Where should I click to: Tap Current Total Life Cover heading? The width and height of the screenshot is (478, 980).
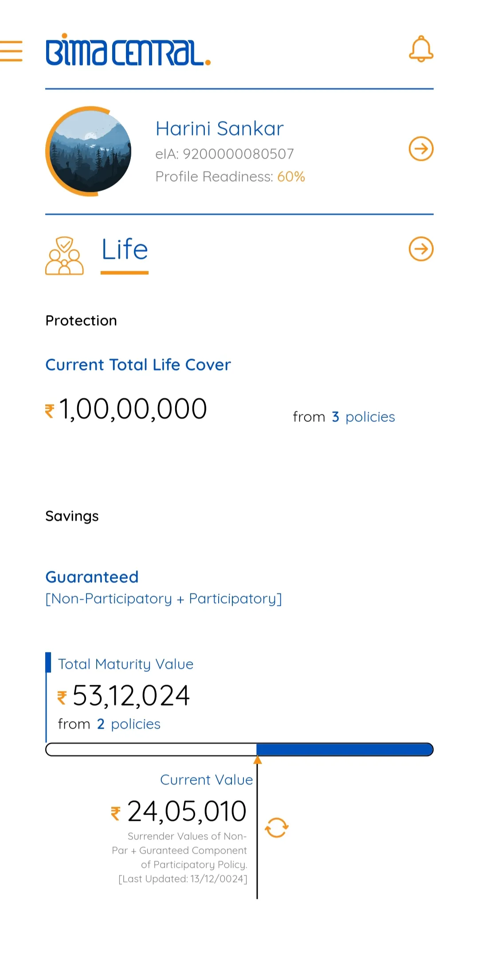point(138,365)
